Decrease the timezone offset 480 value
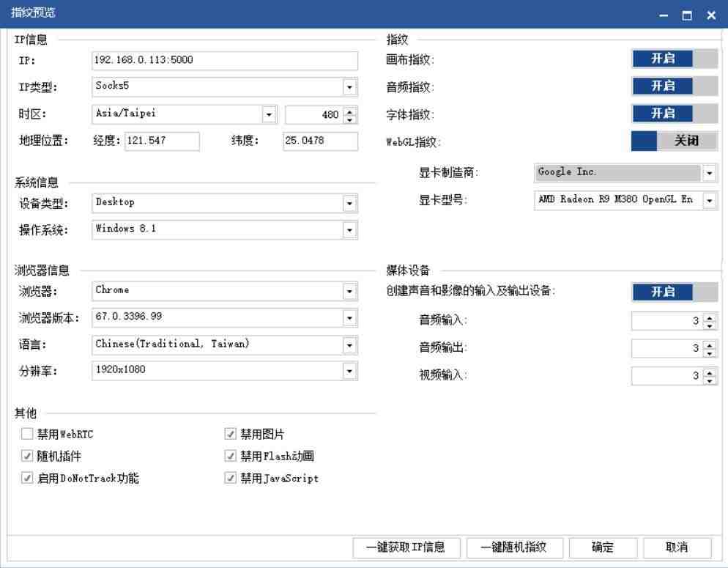 point(350,119)
